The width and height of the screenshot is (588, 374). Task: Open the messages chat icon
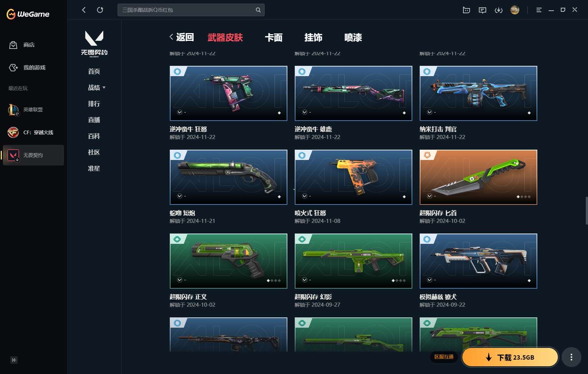point(483,10)
